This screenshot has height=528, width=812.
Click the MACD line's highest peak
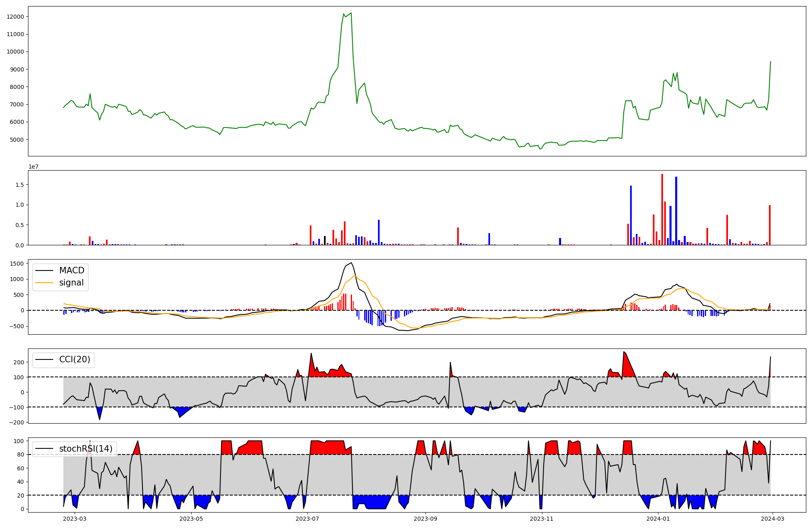(351, 263)
